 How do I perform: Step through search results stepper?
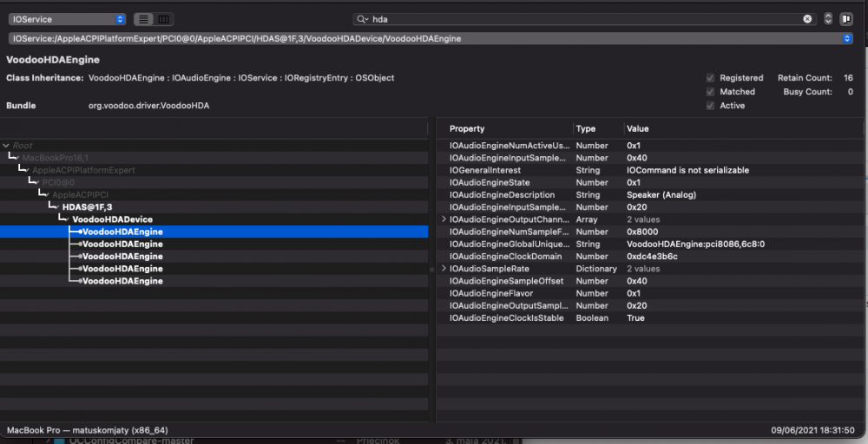point(828,19)
